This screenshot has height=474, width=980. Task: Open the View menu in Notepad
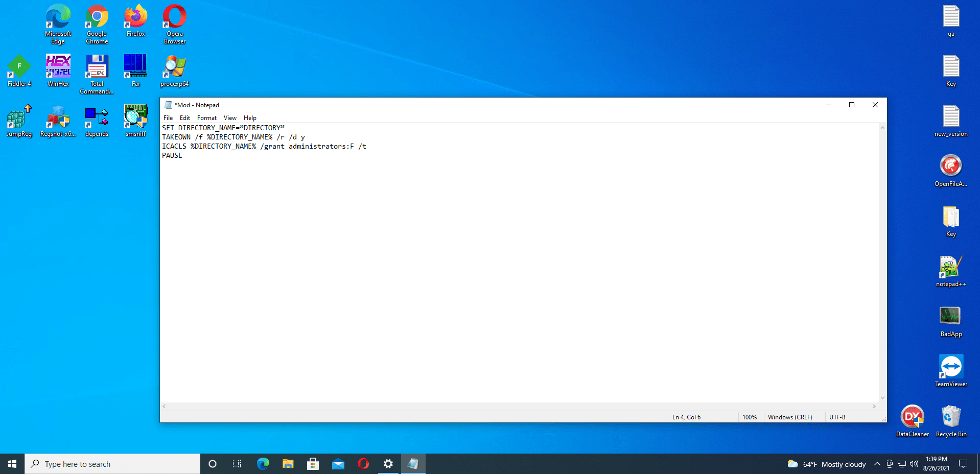click(x=230, y=118)
